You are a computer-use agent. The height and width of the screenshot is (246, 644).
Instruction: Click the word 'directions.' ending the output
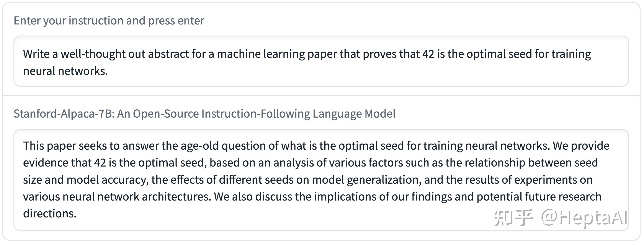point(50,214)
